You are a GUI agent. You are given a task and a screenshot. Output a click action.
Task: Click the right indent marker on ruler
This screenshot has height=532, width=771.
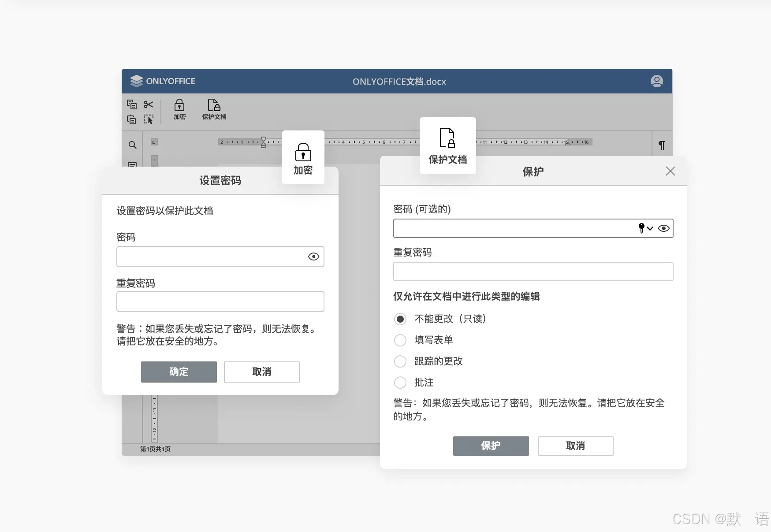[x=568, y=142]
